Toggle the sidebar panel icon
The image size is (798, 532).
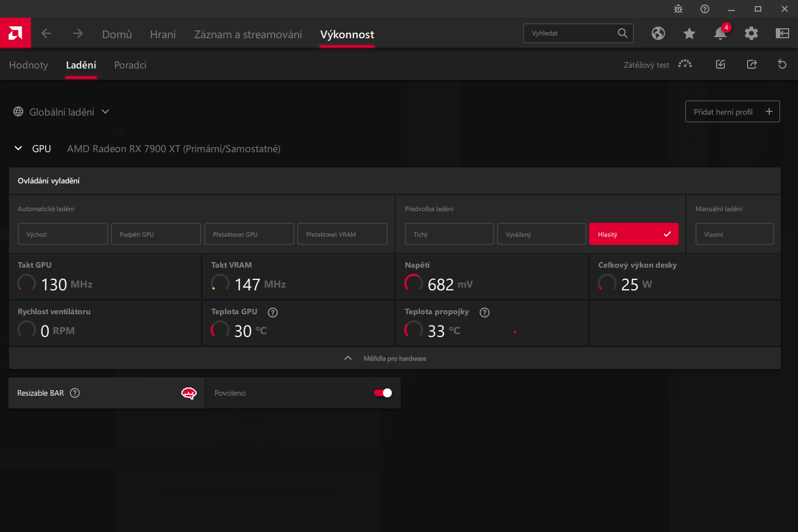point(782,33)
